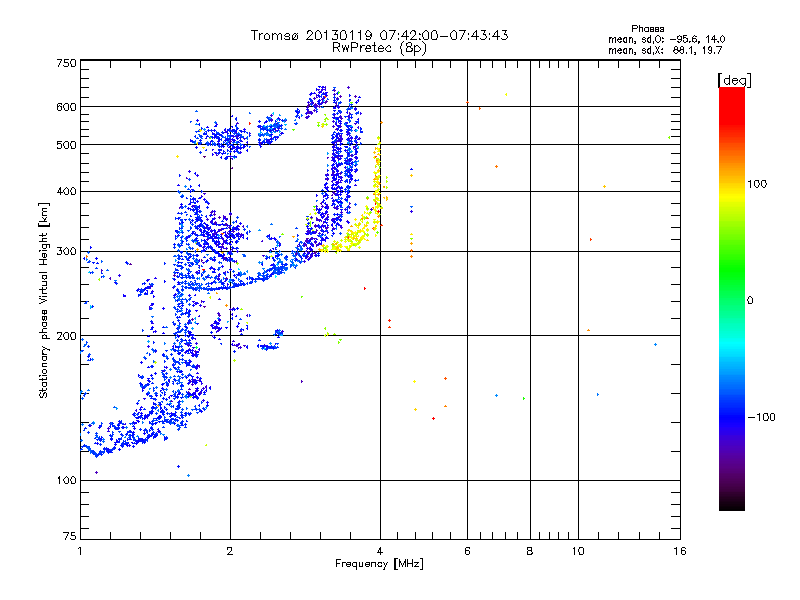This screenshot has height=600, width=800.
Task: Click the '[deg]' colorbar label
Action: [x=734, y=80]
